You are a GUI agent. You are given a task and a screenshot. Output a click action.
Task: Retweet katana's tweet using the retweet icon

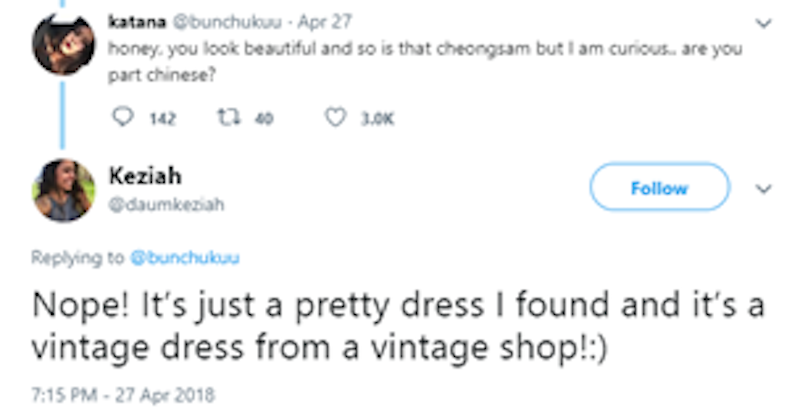(229, 117)
